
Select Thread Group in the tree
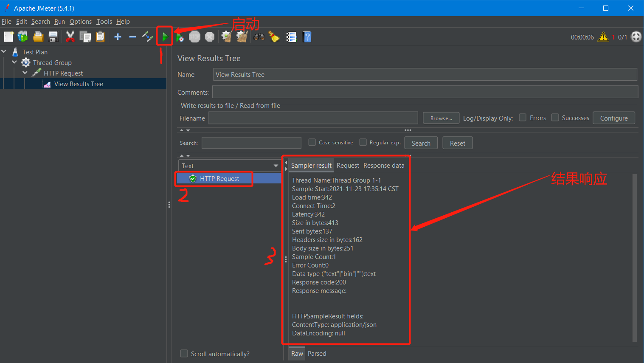coord(52,62)
